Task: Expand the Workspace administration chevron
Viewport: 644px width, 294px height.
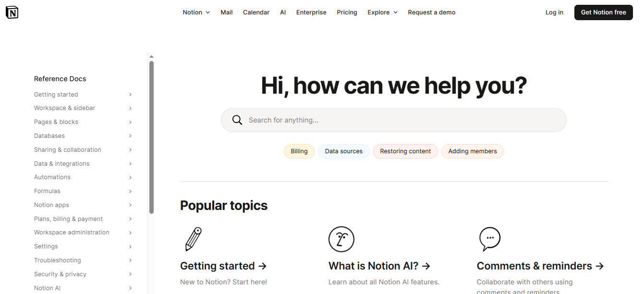Action: pos(130,233)
